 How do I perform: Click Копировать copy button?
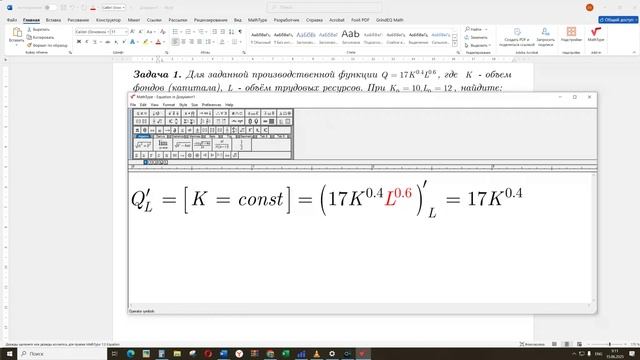[40, 38]
